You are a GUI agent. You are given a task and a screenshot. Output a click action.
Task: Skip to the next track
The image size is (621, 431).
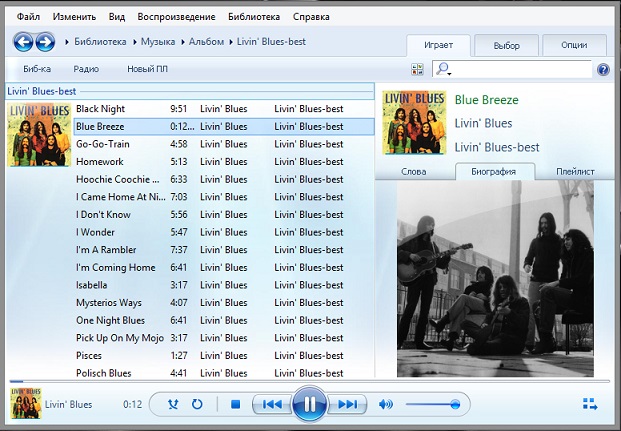point(347,404)
